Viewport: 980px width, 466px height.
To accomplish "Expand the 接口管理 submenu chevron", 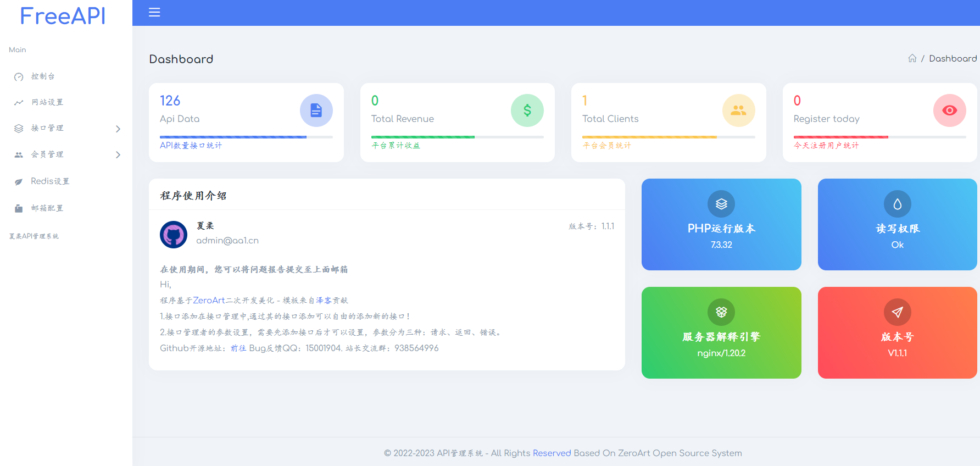I will click(118, 129).
